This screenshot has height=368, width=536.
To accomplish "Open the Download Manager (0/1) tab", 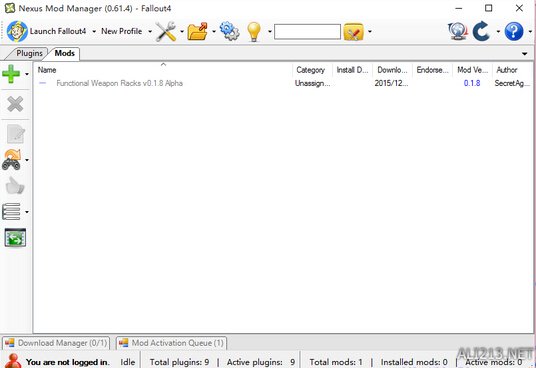I will click(x=56, y=343).
